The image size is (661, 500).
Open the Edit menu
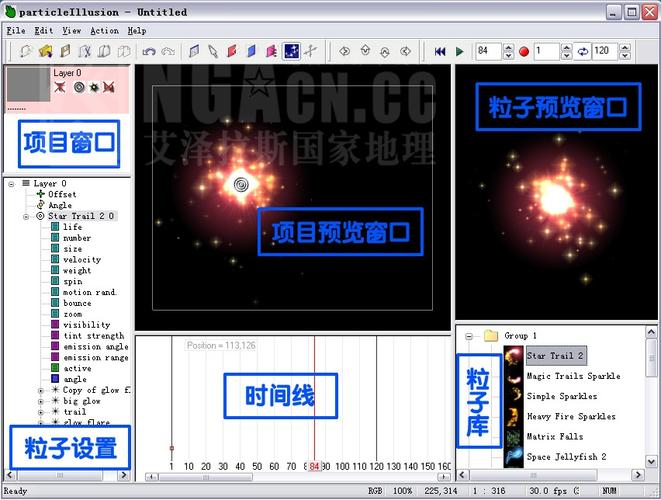coord(43,31)
